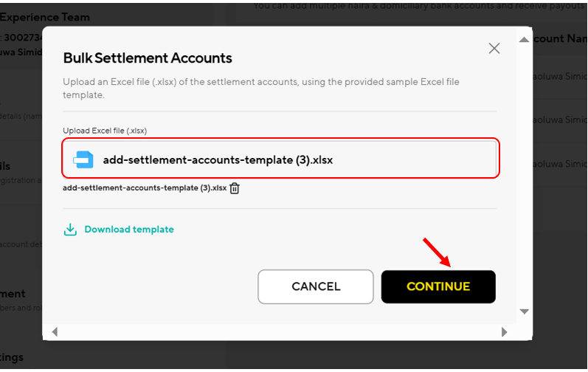Viewport: 588px width, 372px height.
Task: Click the Account Name column header
Action: (559, 38)
